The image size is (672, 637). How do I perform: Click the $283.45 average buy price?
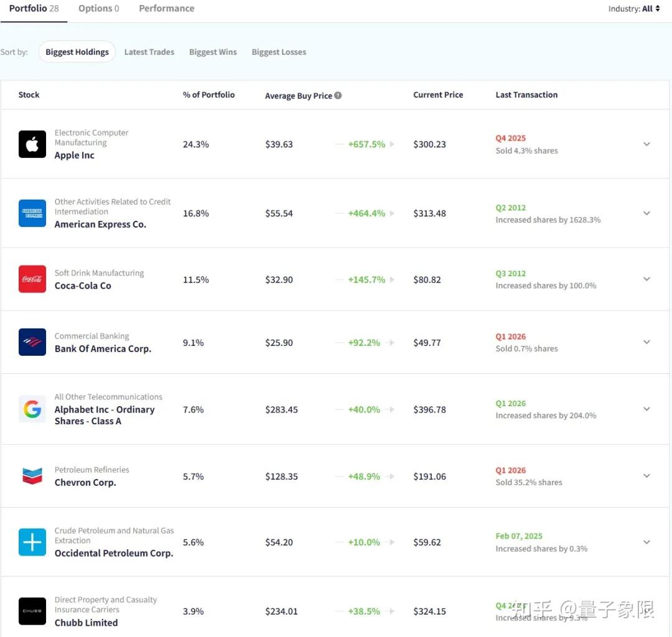(281, 409)
